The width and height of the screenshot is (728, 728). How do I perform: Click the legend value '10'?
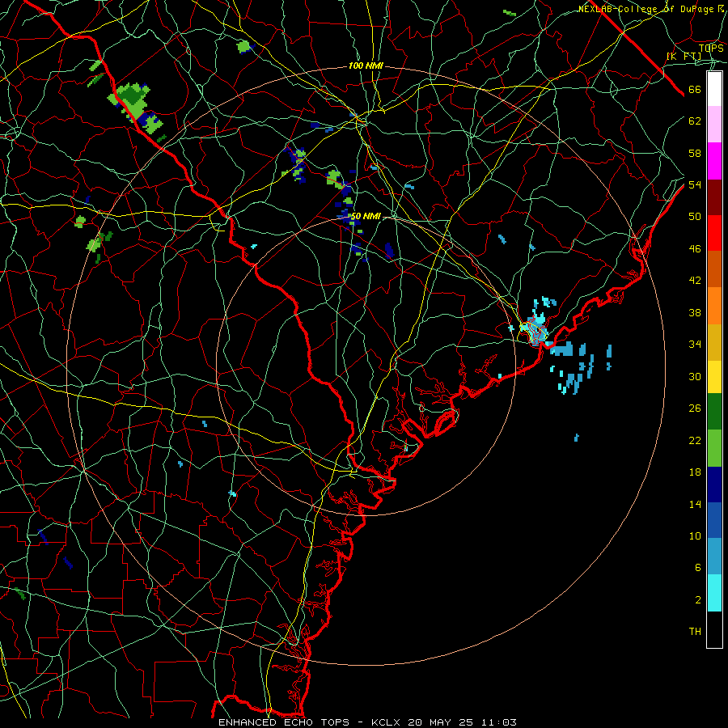pyautogui.click(x=695, y=535)
